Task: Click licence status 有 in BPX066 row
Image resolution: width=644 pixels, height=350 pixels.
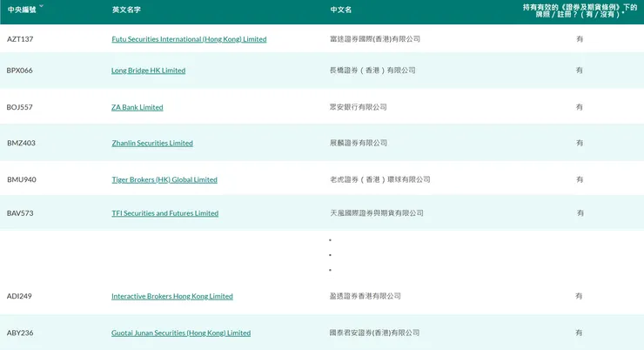Action: click(x=579, y=71)
